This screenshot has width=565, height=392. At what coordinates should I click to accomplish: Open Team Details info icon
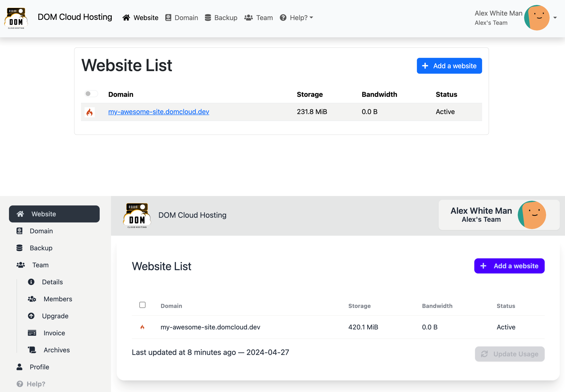click(x=31, y=282)
